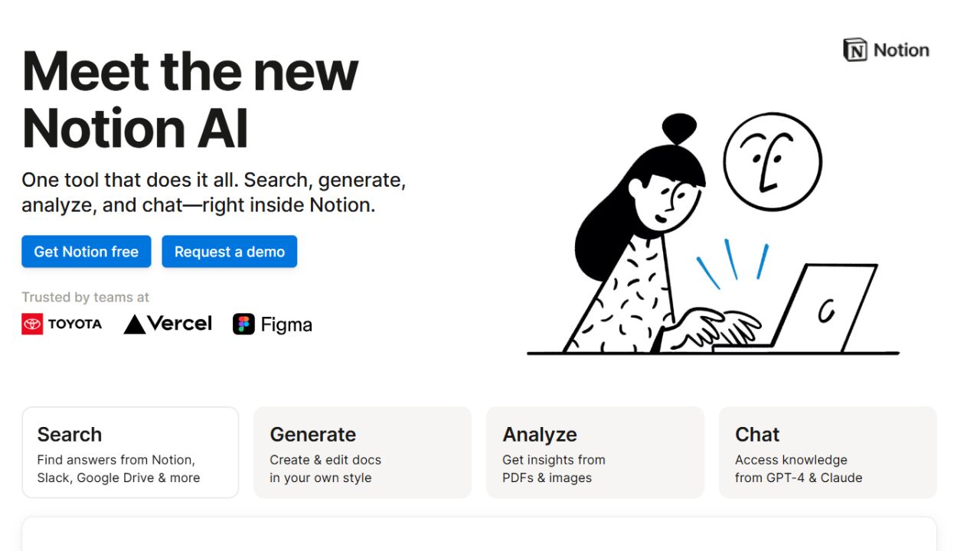Open the Analyze feature card

595,452
